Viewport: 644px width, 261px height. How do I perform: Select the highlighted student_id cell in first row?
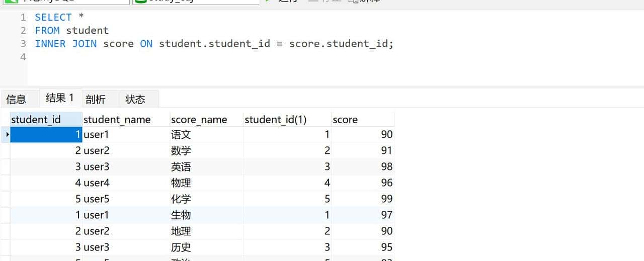(x=46, y=135)
